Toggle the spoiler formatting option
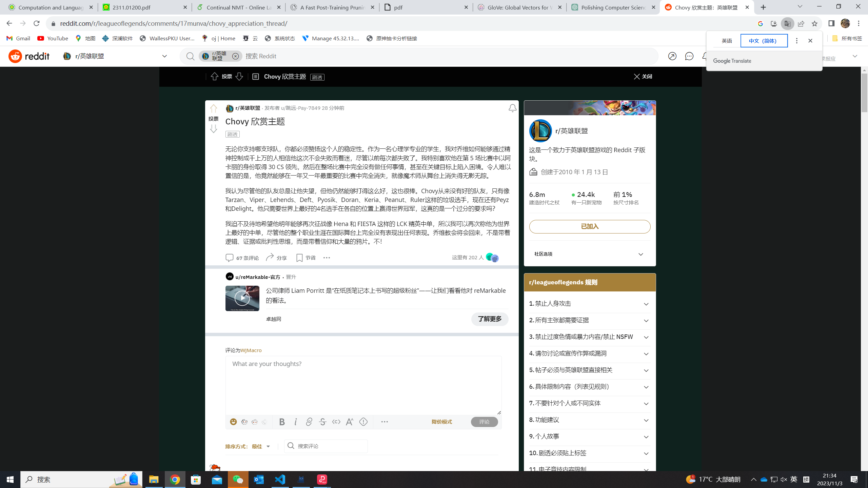This screenshot has width=868, height=488. 363,422
